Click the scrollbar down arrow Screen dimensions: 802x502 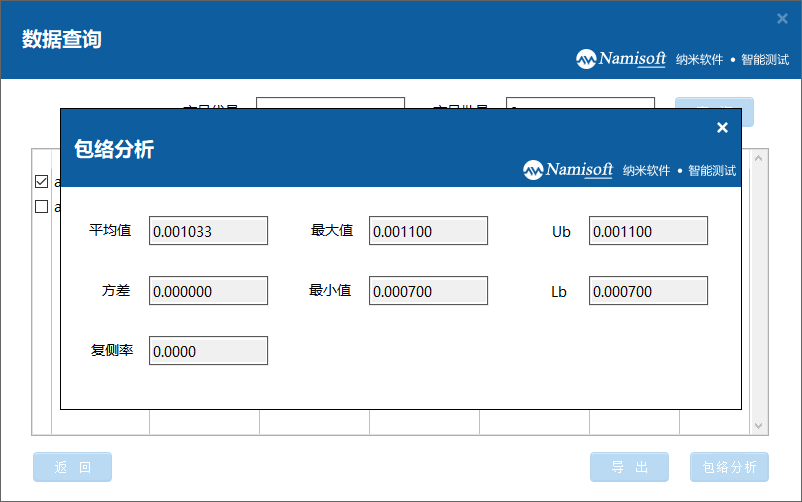[x=758, y=426]
